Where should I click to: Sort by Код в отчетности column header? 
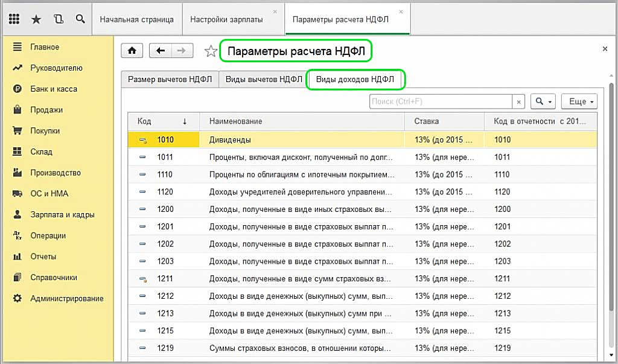[540, 121]
